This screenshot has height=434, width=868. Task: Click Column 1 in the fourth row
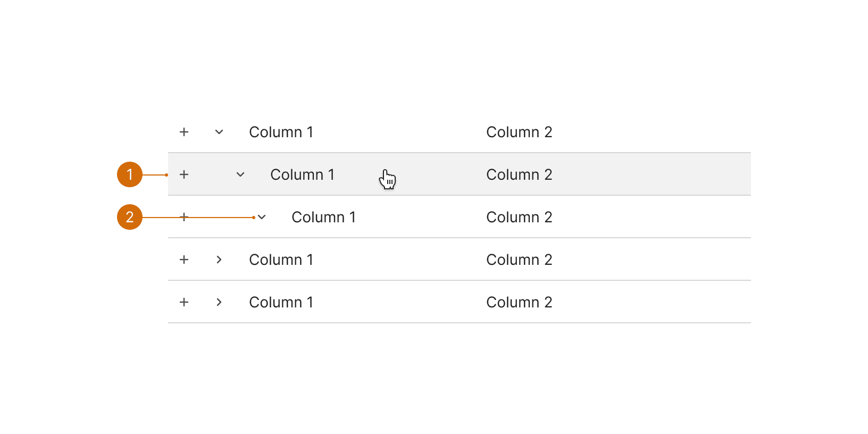pos(281,260)
